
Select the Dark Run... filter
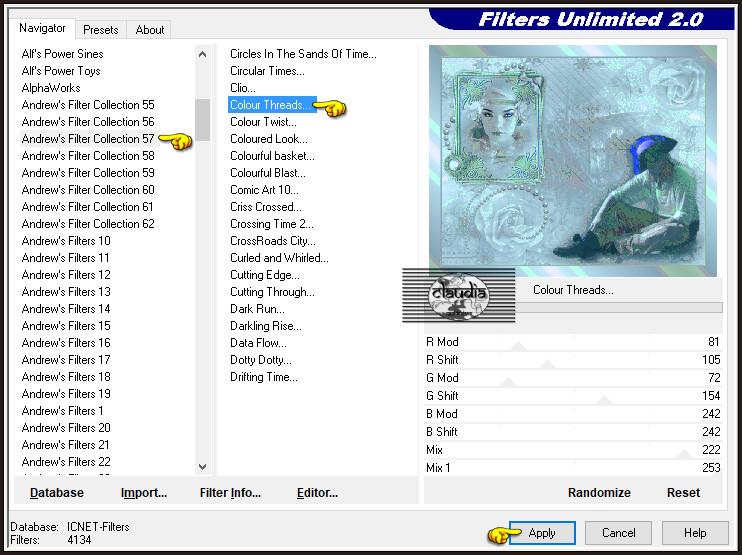click(x=257, y=309)
